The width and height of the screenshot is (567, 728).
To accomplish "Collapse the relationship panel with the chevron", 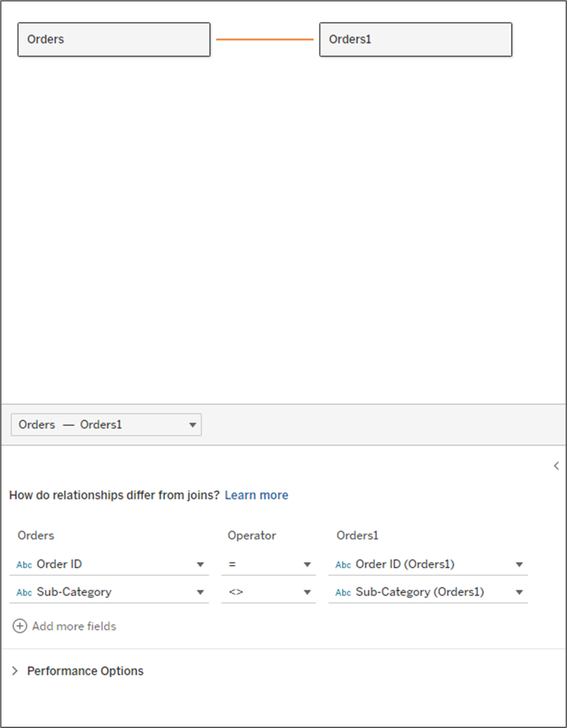I will (x=556, y=466).
